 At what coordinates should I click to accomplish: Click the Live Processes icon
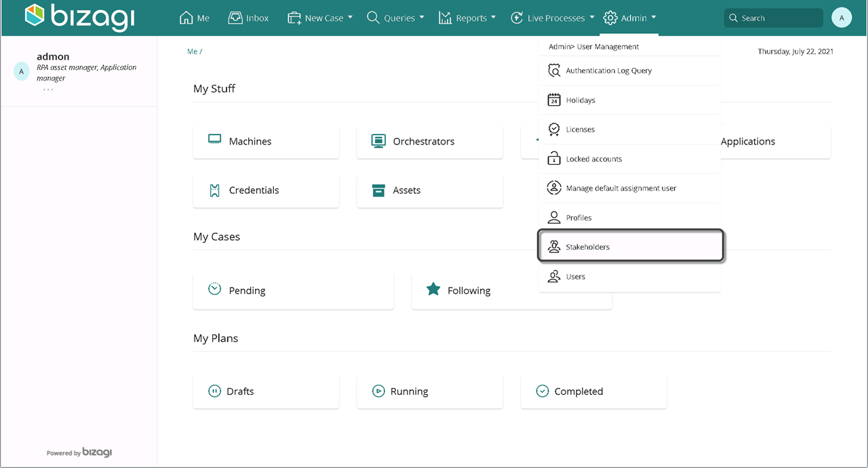click(517, 18)
